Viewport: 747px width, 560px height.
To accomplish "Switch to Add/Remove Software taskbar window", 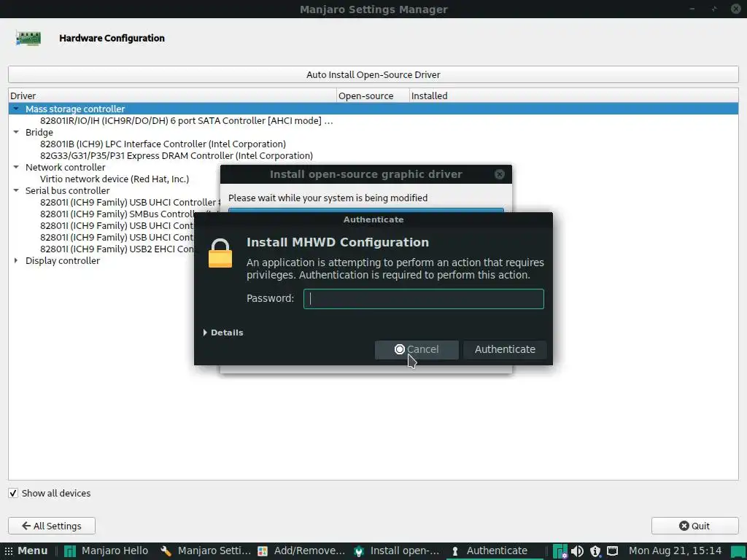I will pyautogui.click(x=301, y=551).
